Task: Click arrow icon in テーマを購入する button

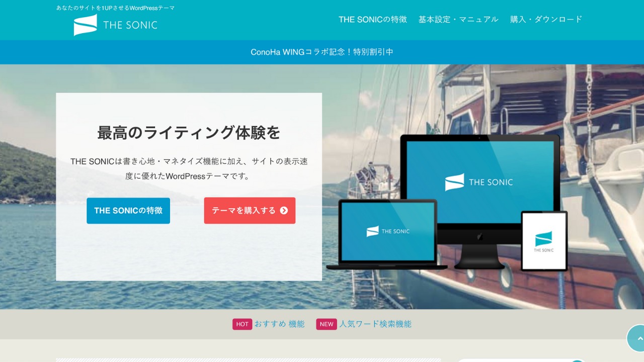Action: click(284, 211)
